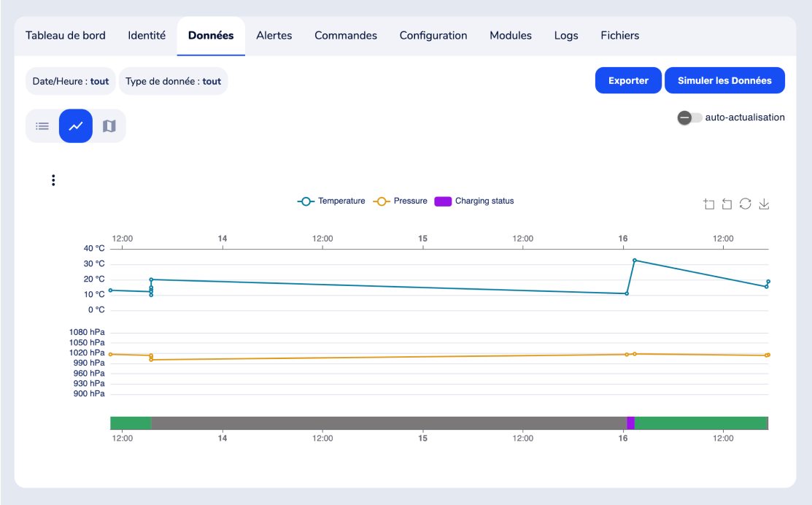Activate the chart zoom area tool
812x505 pixels.
click(x=709, y=204)
